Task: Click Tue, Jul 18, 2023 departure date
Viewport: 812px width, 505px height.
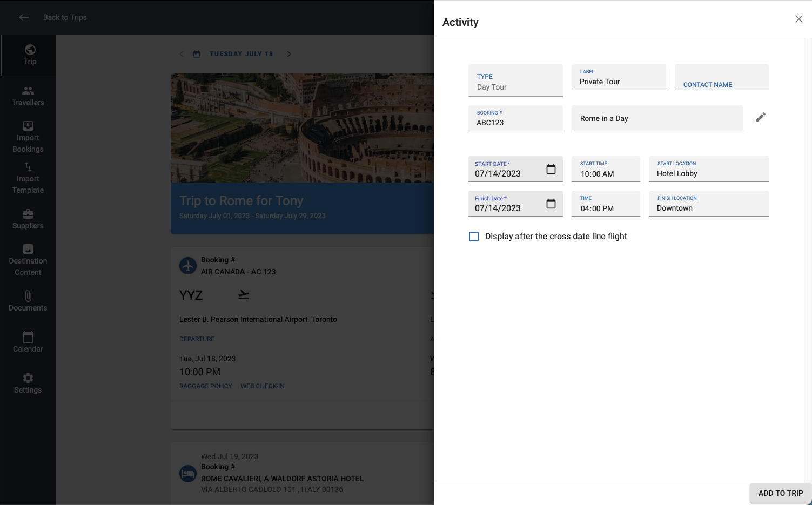Action: (207, 359)
